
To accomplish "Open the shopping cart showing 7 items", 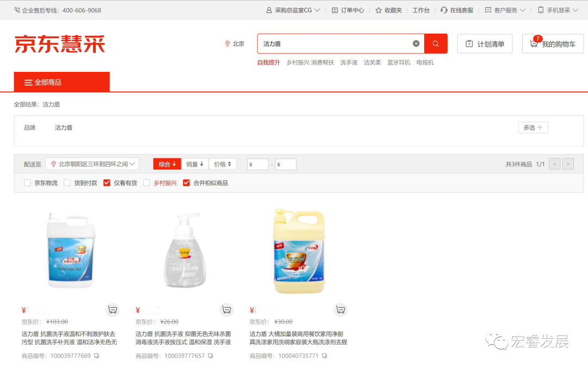I will (553, 43).
